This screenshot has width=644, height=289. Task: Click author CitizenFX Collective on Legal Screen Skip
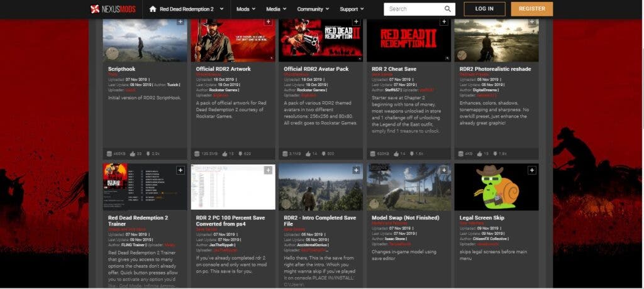coord(491,239)
